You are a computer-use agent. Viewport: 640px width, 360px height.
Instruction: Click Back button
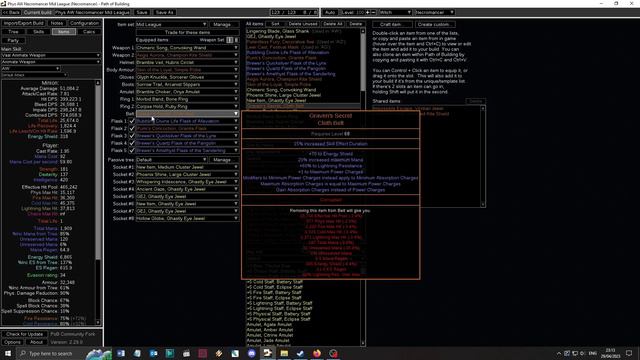tap(11, 12)
